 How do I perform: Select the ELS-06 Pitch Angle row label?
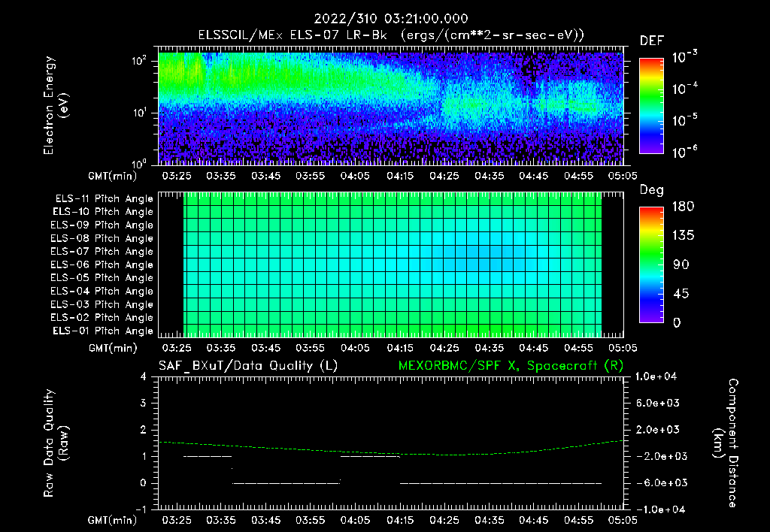pos(102,264)
